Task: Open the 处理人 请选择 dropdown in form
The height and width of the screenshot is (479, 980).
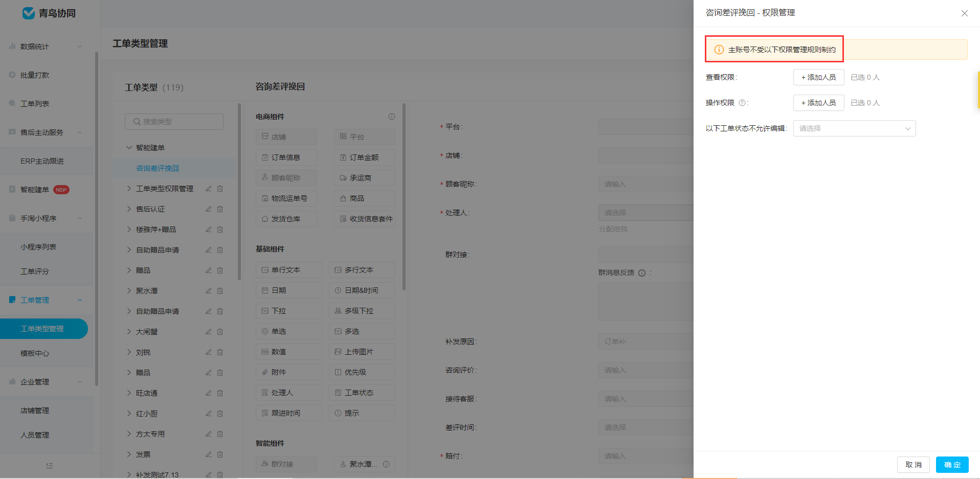Action: click(x=646, y=213)
